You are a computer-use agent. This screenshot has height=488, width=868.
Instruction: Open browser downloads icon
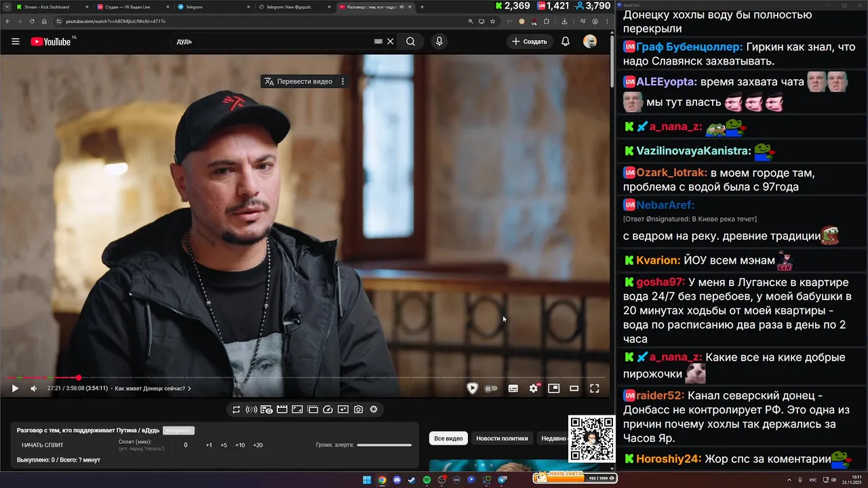(565, 21)
